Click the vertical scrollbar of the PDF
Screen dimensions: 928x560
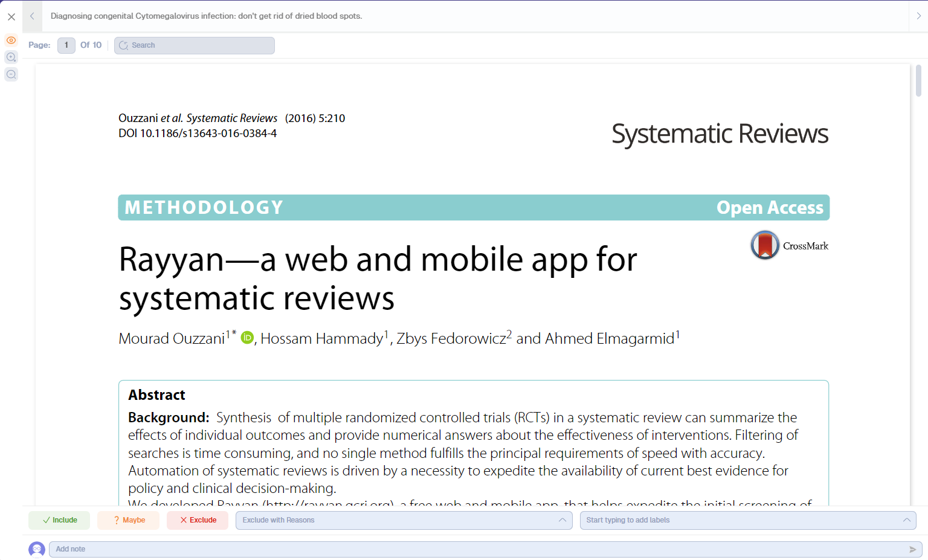pyautogui.click(x=918, y=81)
